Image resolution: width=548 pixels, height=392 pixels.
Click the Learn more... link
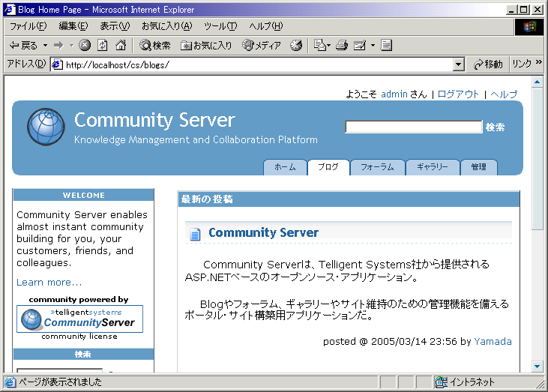49,282
